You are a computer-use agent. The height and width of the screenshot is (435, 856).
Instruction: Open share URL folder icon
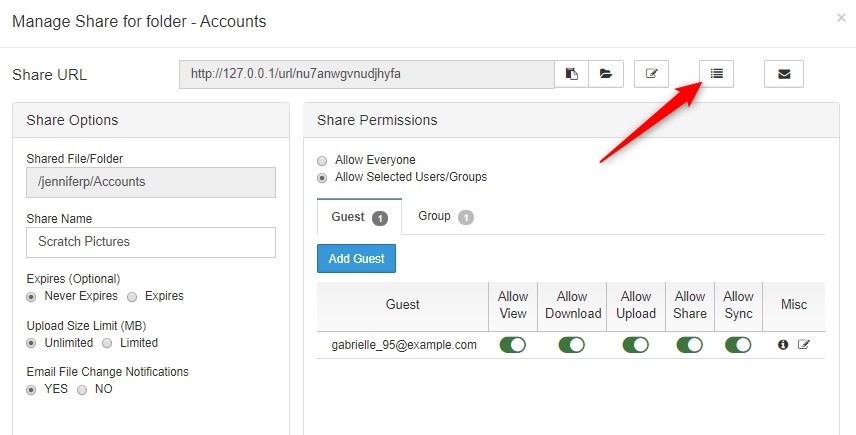point(606,74)
